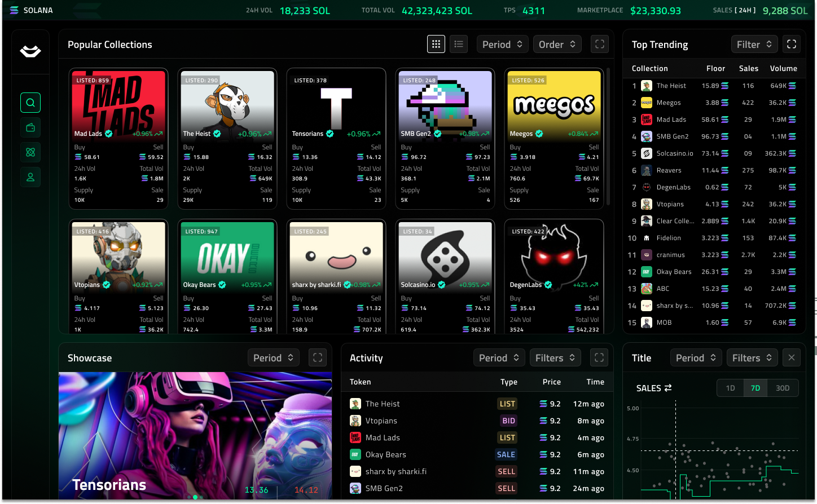
Task: Select the 1D timeframe on the sales chart
Action: point(730,388)
